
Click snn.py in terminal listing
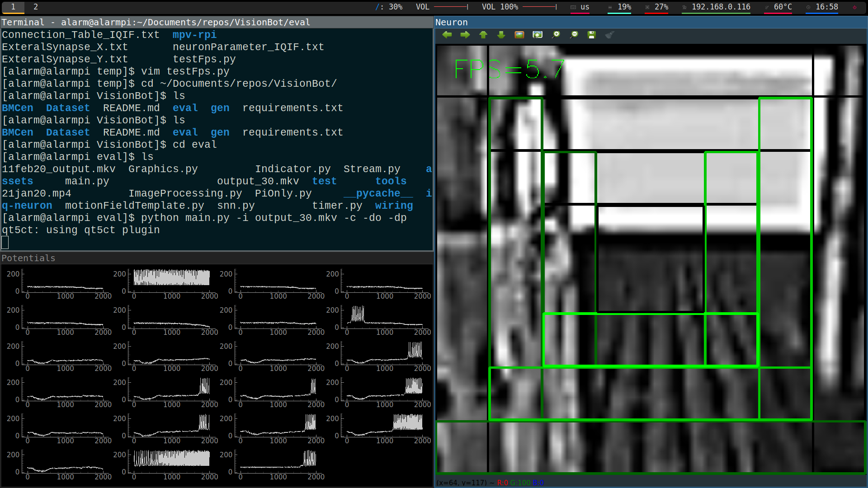[236, 206]
